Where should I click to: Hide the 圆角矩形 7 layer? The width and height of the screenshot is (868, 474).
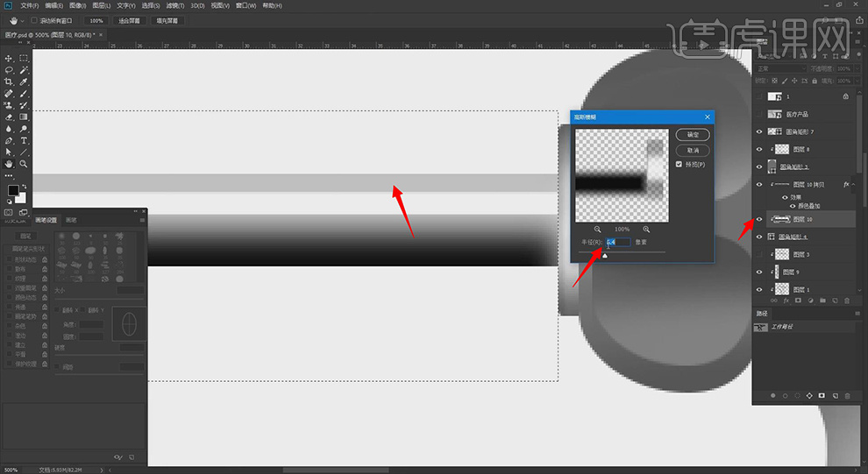coord(759,131)
